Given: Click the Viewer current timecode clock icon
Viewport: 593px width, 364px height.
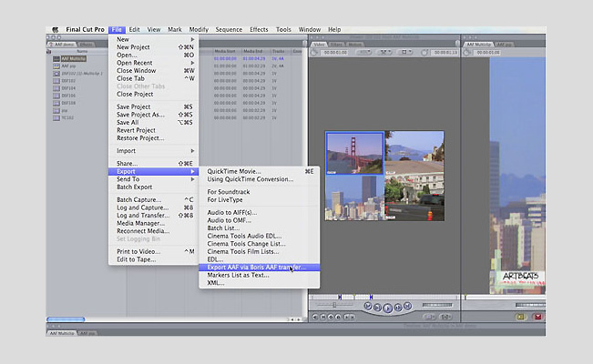Looking at the screenshot, I should [x=424, y=53].
